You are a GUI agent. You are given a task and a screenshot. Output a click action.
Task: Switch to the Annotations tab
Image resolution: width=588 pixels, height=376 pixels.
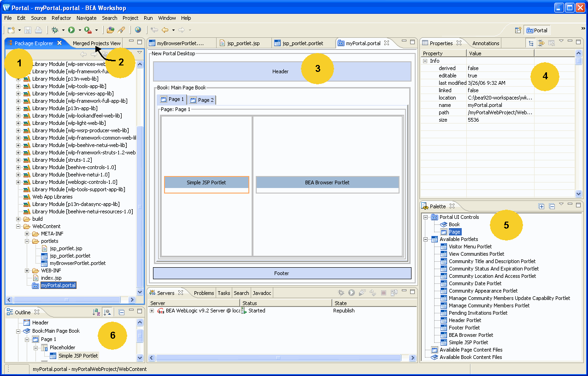[486, 43]
